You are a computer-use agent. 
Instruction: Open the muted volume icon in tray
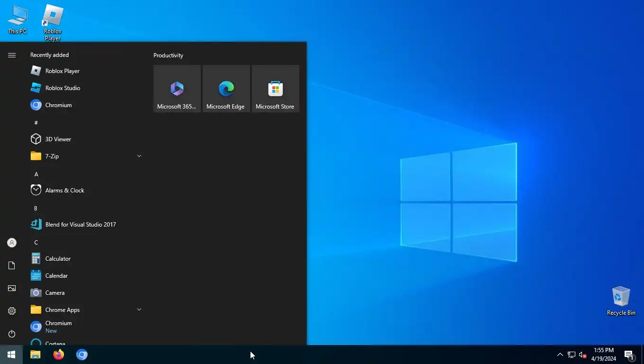(x=583, y=355)
